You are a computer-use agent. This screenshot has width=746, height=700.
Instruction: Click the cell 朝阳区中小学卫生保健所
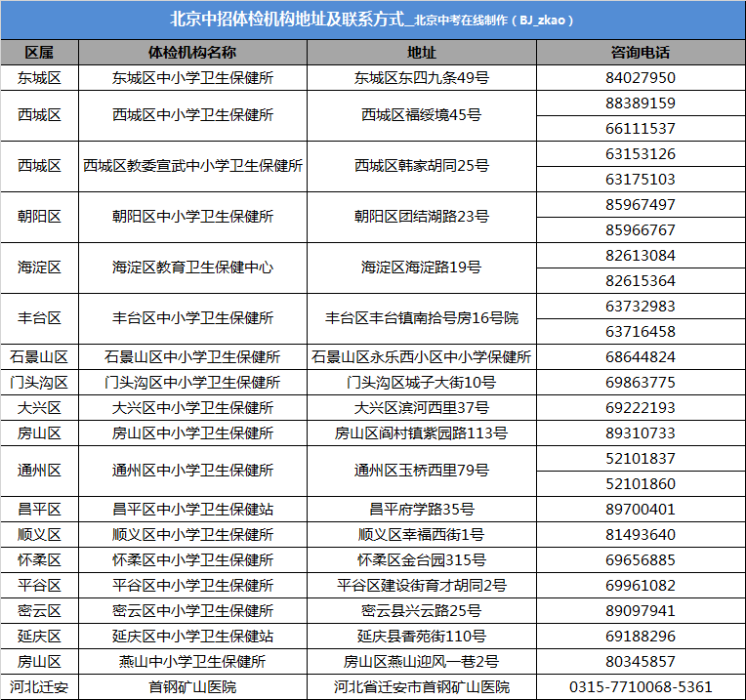[192, 217]
